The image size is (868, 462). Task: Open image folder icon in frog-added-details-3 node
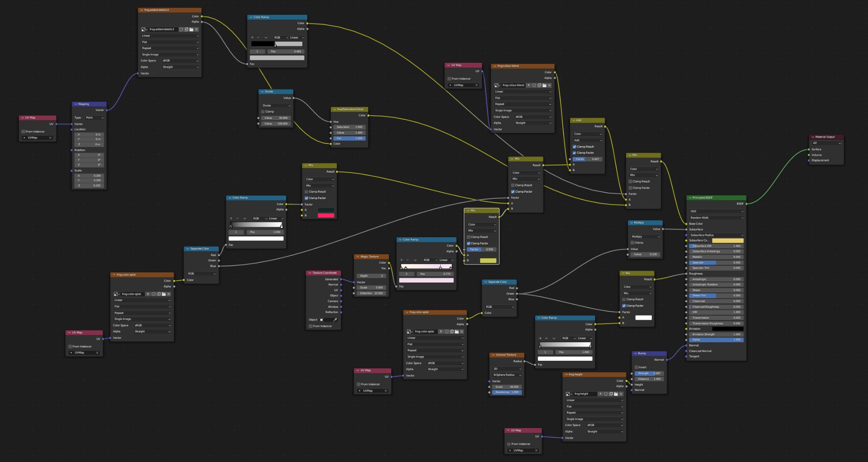[x=192, y=29]
